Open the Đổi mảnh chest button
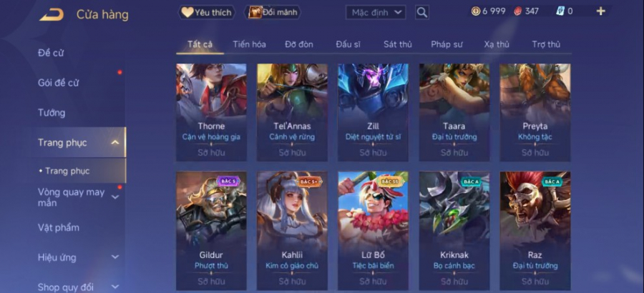Viewport: 644px width, 293px height. point(273,12)
